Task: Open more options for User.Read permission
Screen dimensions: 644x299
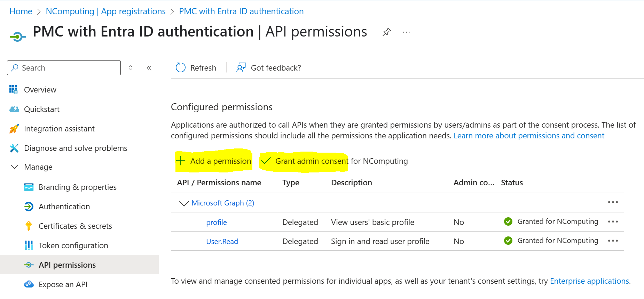Action: click(x=613, y=241)
